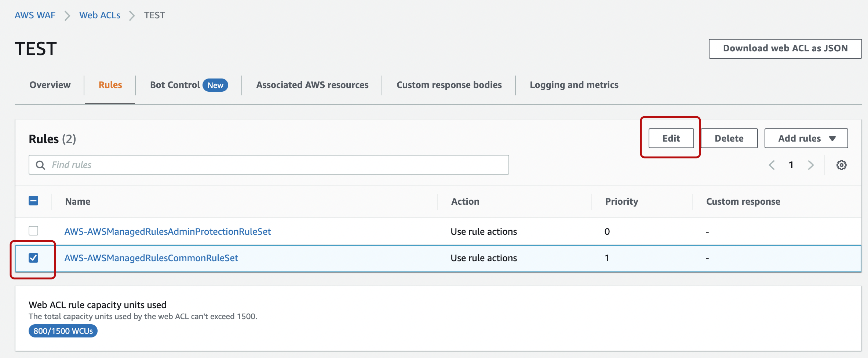Image resolution: width=868 pixels, height=358 pixels.
Task: Download web ACL as JSON
Action: coord(785,48)
